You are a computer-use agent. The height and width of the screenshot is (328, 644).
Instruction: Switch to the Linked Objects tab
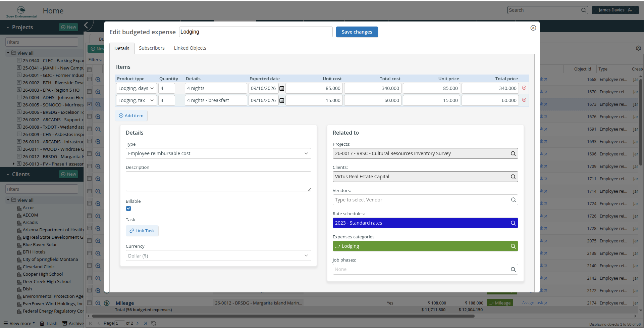[x=190, y=48]
